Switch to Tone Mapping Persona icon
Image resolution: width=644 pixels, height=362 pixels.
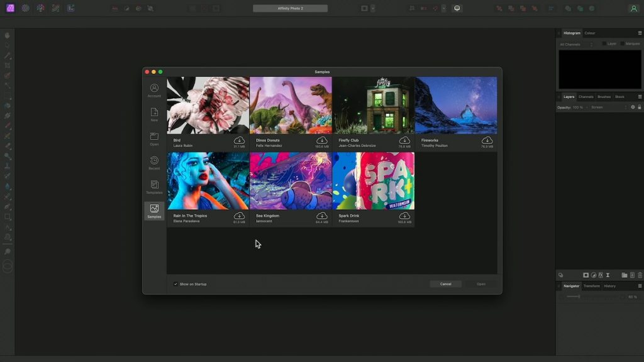55,8
